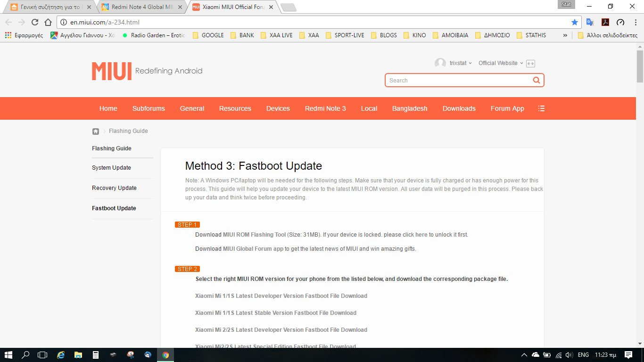
Task: Click the breadcrumb home icon
Action: coord(96,131)
